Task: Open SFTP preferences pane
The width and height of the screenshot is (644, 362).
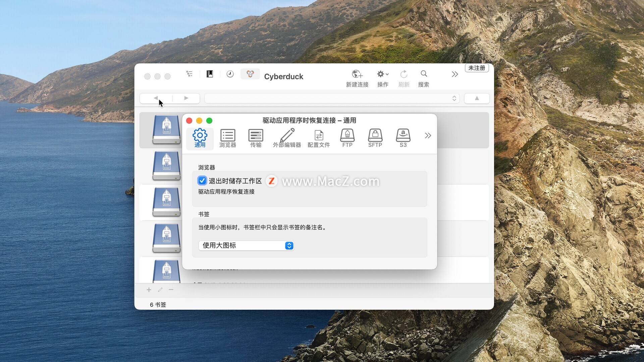Action: pos(375,138)
